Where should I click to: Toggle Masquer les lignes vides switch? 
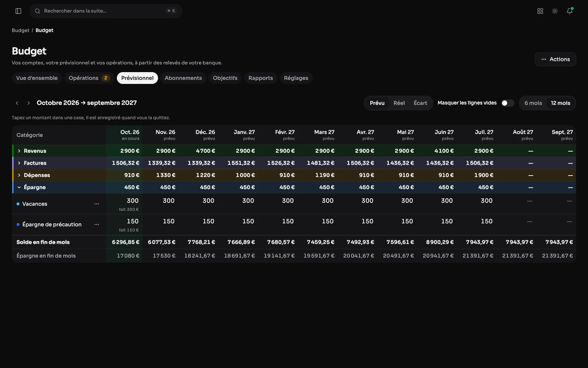click(508, 103)
